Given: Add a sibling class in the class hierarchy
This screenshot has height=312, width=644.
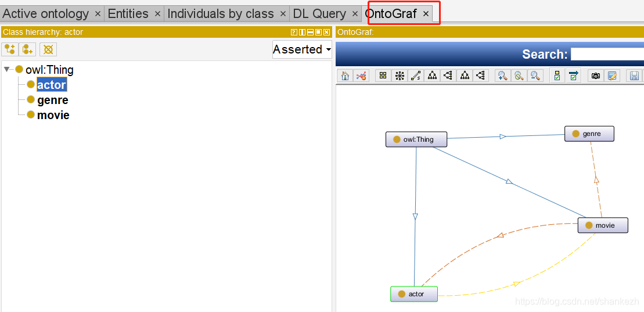Looking at the screenshot, I should pyautogui.click(x=27, y=49).
